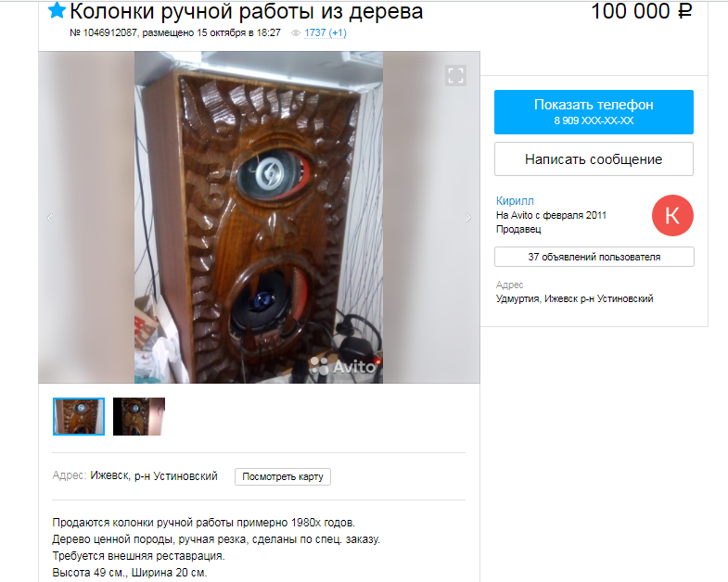The height and width of the screenshot is (582, 728).
Task: Write a message to the seller
Action: pos(594,159)
